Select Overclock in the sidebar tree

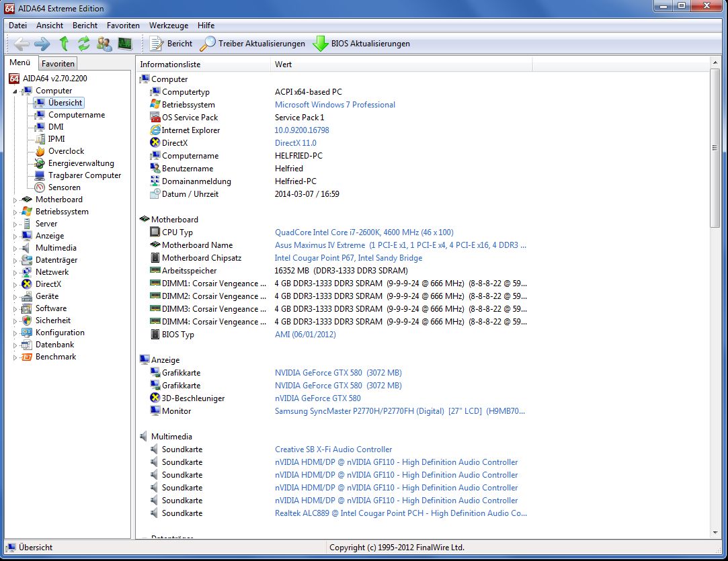(66, 151)
